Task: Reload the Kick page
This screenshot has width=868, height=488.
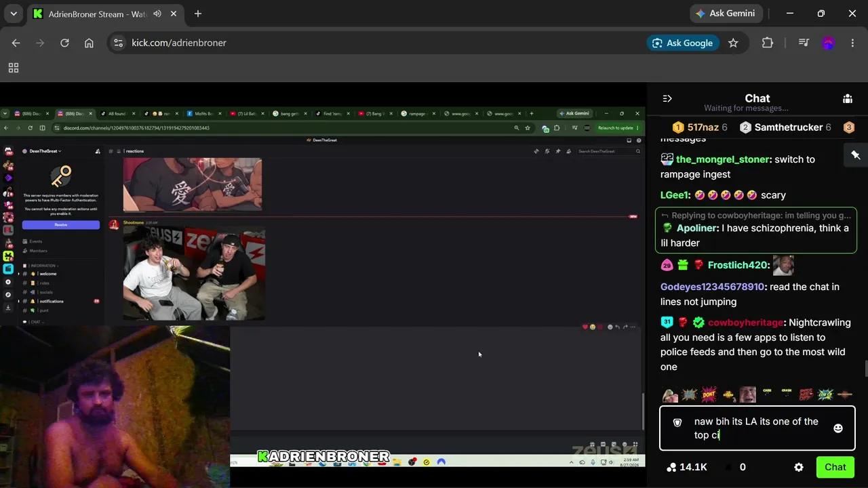Action: click(x=64, y=43)
